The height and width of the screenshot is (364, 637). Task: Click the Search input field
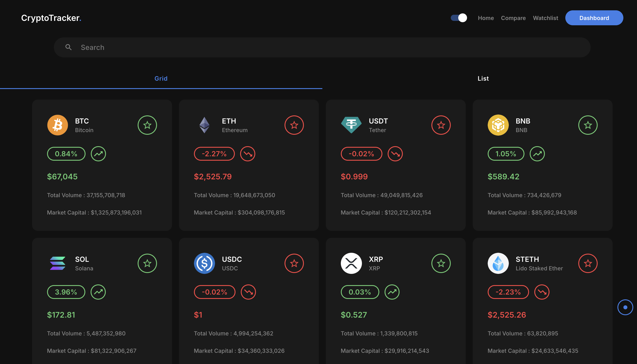[325, 47]
